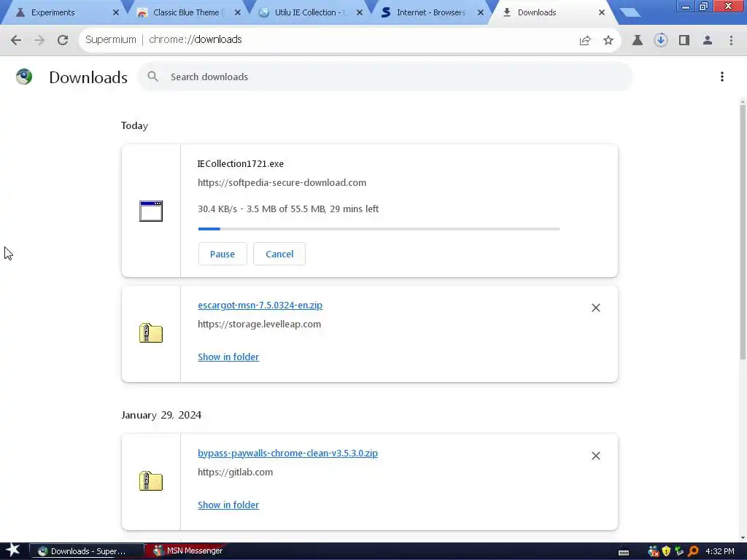747x560 pixels.
Task: Open the profile avatar icon
Action: point(708,41)
